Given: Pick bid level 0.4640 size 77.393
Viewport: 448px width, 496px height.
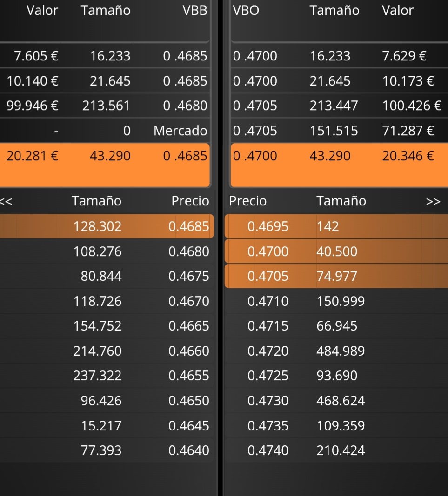Looking at the screenshot, I should click(107, 450).
